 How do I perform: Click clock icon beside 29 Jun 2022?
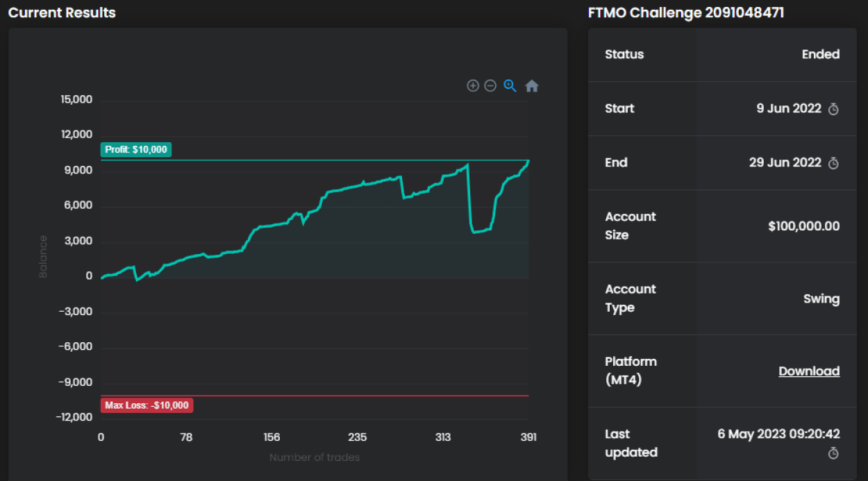(833, 163)
